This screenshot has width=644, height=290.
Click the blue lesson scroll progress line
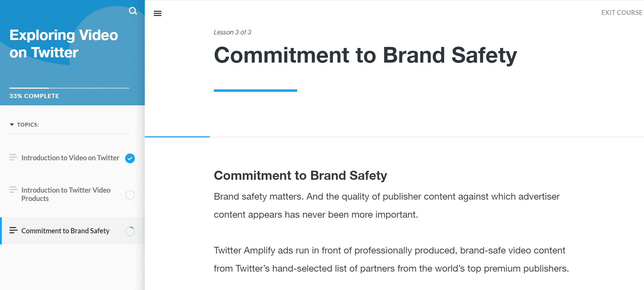(177, 137)
